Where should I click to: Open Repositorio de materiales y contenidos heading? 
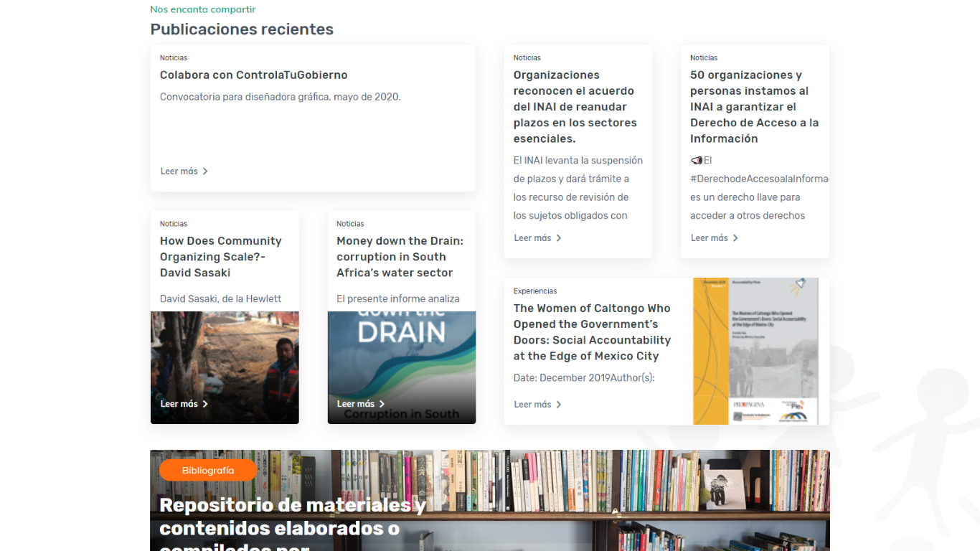[x=293, y=517]
